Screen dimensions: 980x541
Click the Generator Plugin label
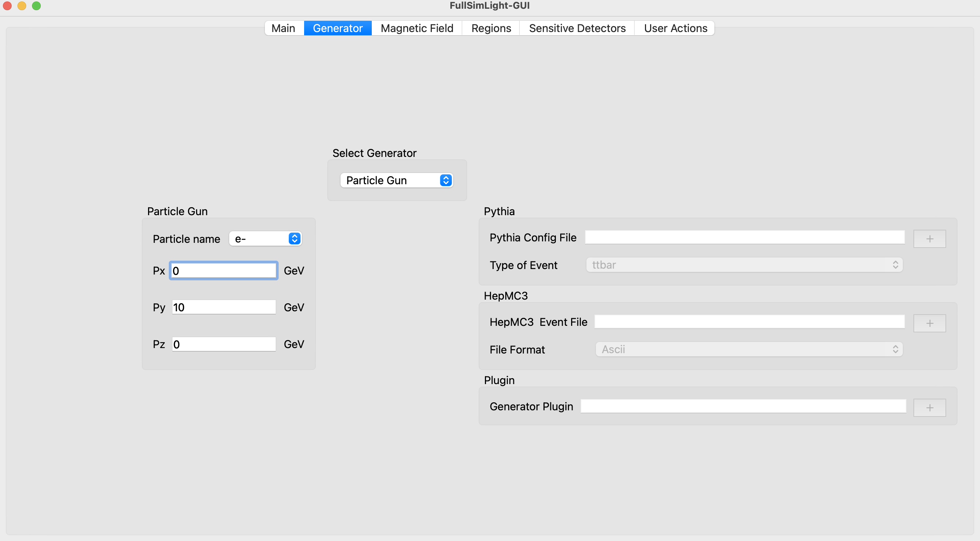pyautogui.click(x=531, y=407)
